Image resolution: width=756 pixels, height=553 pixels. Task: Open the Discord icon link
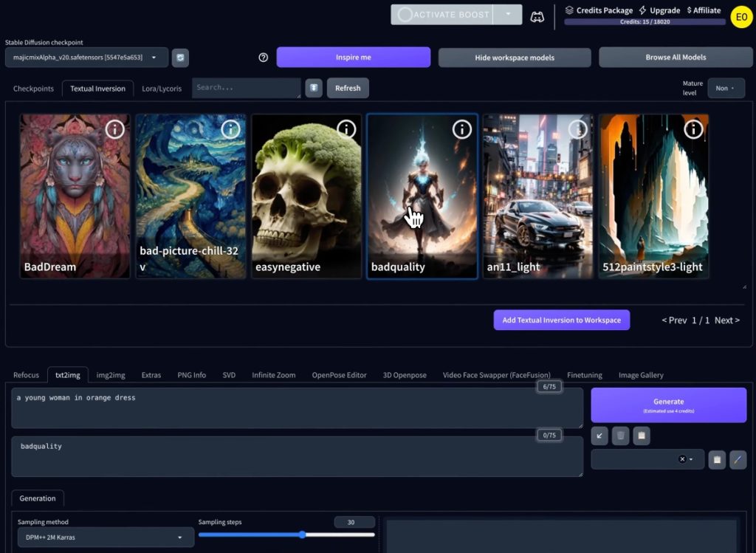(537, 16)
